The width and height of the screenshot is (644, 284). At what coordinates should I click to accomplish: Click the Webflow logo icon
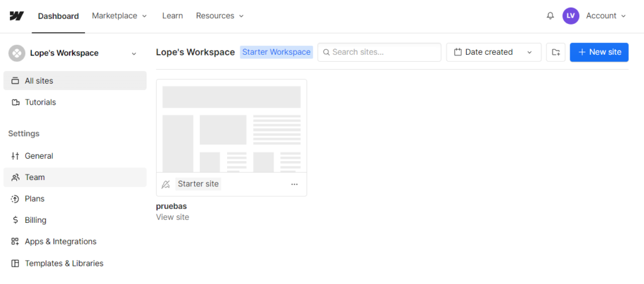tap(16, 16)
